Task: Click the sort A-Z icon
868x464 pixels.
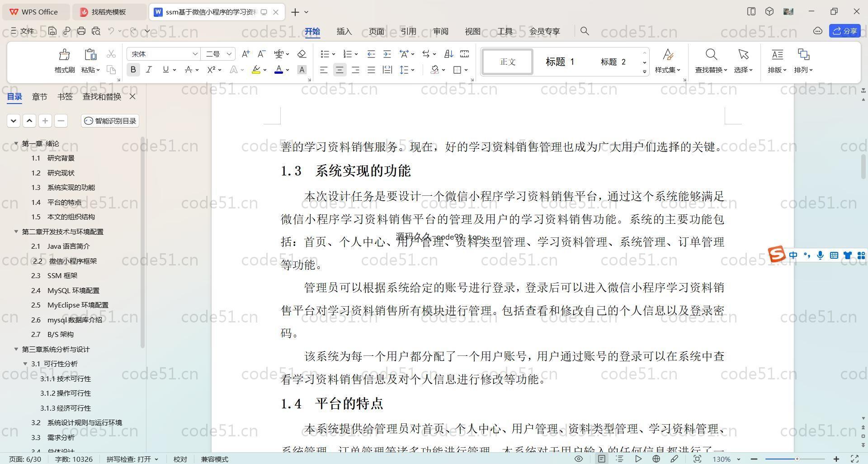Action: [x=448, y=54]
